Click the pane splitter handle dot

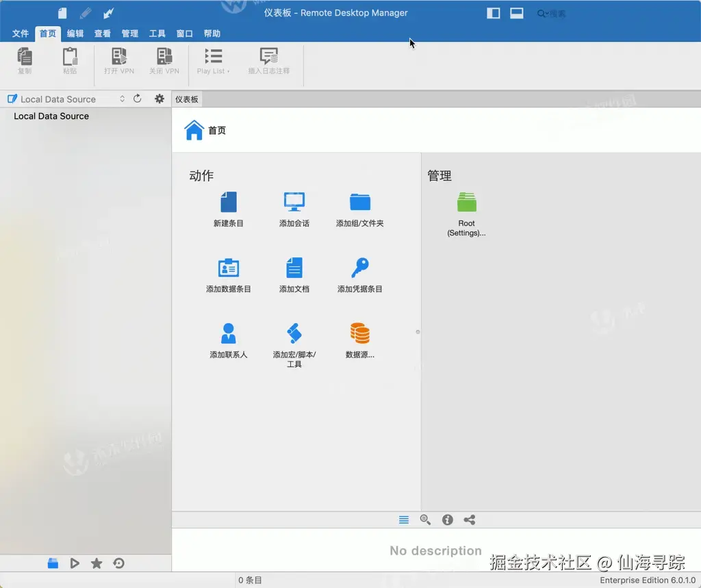tap(418, 332)
